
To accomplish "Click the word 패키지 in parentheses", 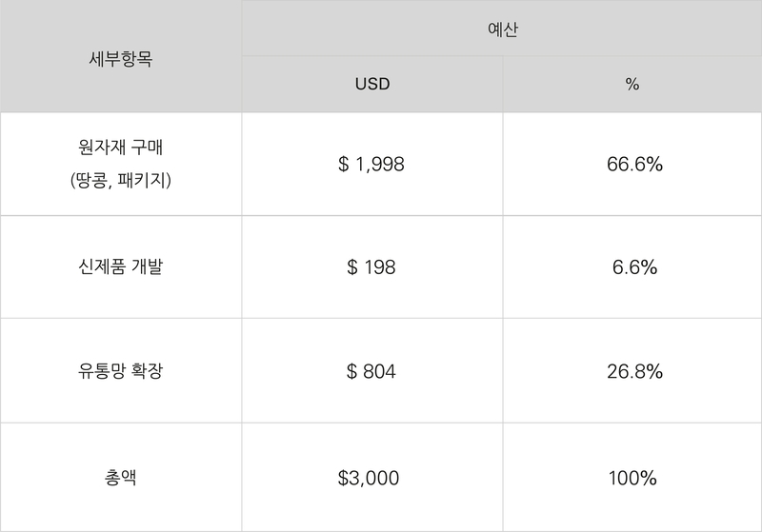I will coord(141,178).
